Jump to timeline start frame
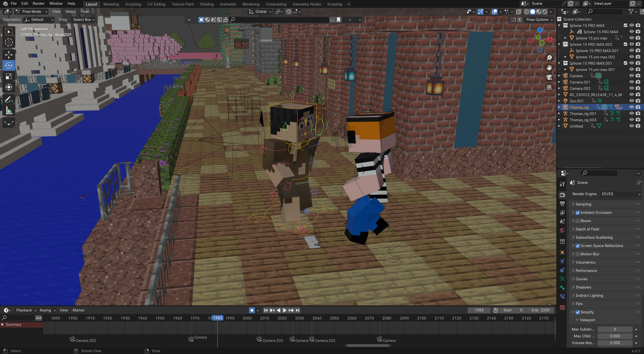Viewport: 644px width, 354px height. tap(266, 310)
